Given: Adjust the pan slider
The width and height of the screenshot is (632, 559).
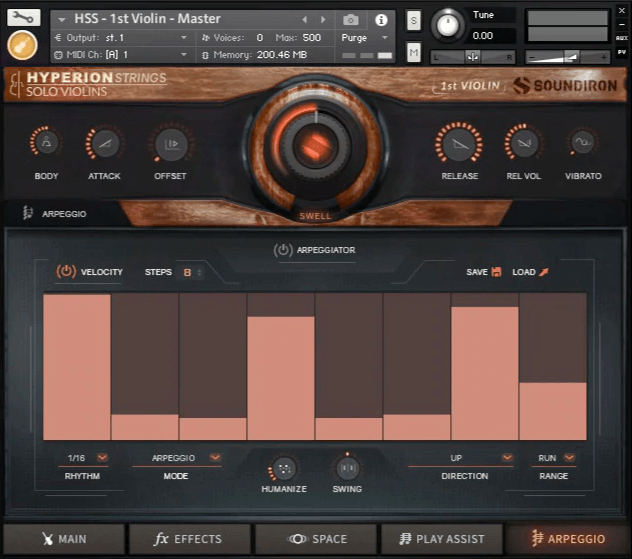Looking at the screenshot, I should coord(473,57).
